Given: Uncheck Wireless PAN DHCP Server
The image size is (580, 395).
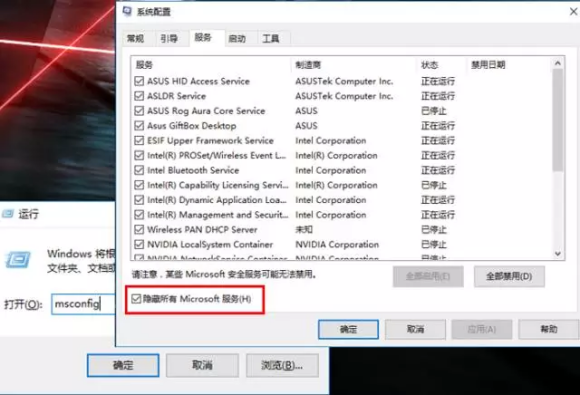Looking at the screenshot, I should coord(139,230).
